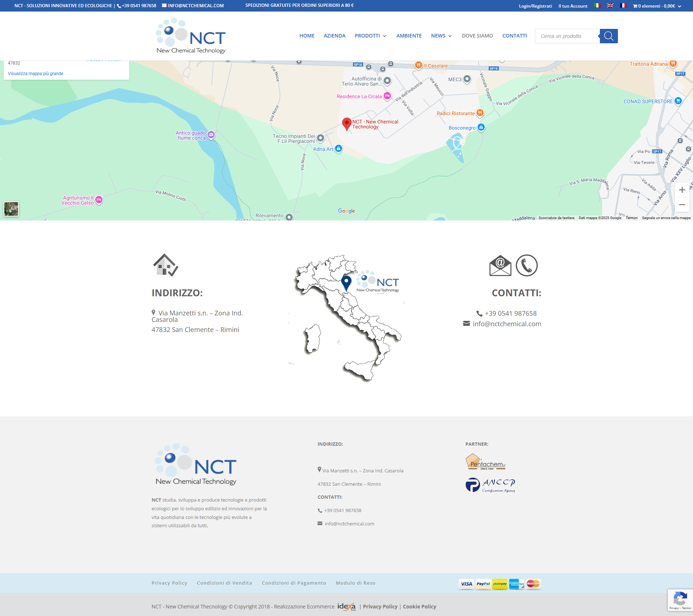Screen dimensions: 693x616
Task: Click into the Cerca un prodotto field
Action: [x=567, y=36]
